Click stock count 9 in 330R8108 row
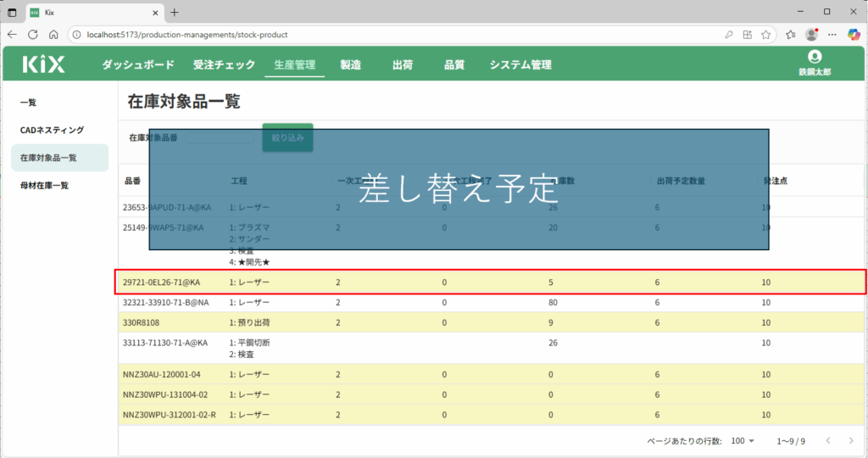868x458 pixels. (551, 322)
